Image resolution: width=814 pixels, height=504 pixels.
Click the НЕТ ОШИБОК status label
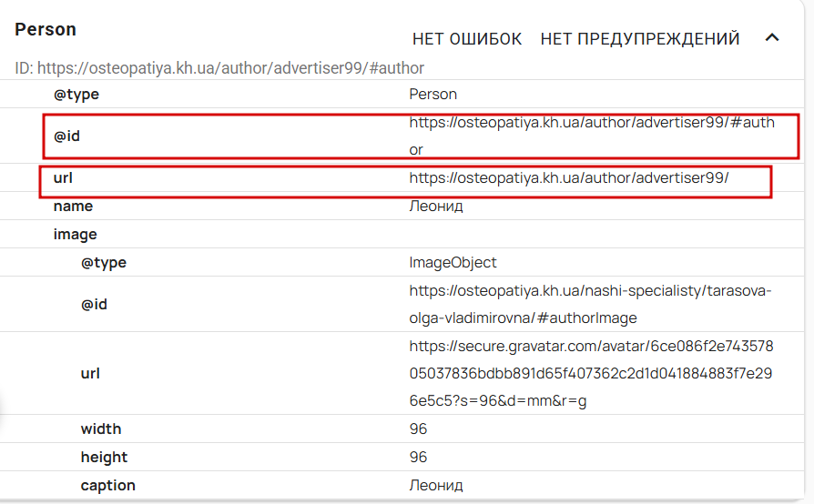[467, 39]
